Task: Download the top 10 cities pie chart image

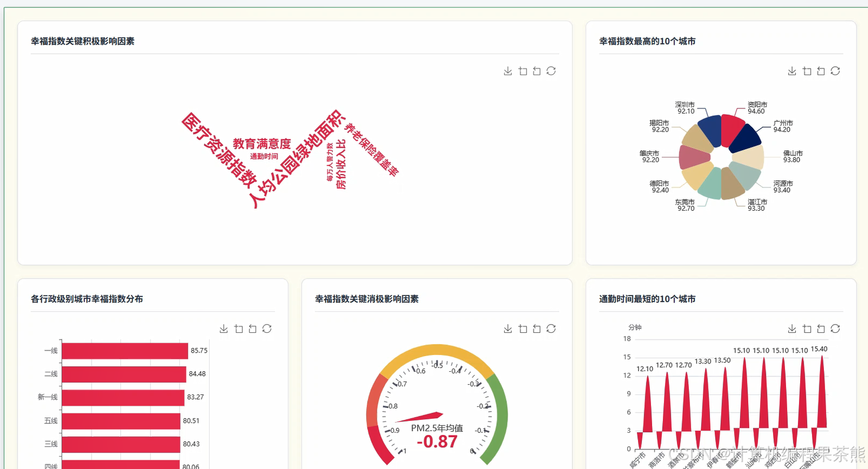Action: (792, 71)
